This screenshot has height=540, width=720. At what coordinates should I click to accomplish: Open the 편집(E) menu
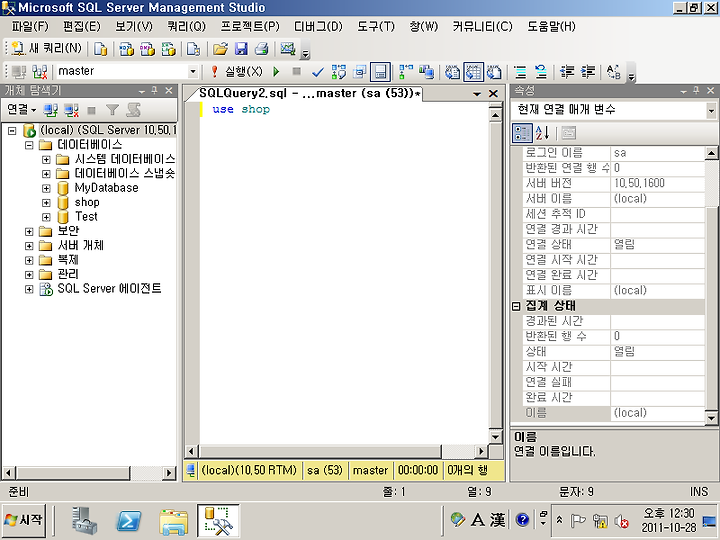coord(82,27)
